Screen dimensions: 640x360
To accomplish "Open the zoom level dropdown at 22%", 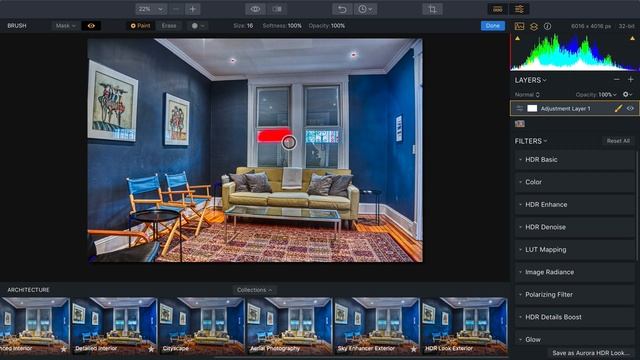I will pyautogui.click(x=151, y=9).
